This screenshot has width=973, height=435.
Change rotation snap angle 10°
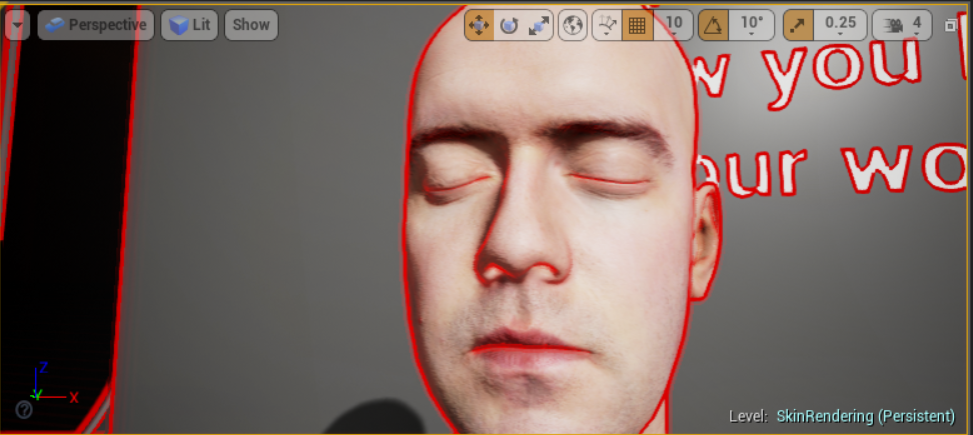pyautogui.click(x=752, y=25)
